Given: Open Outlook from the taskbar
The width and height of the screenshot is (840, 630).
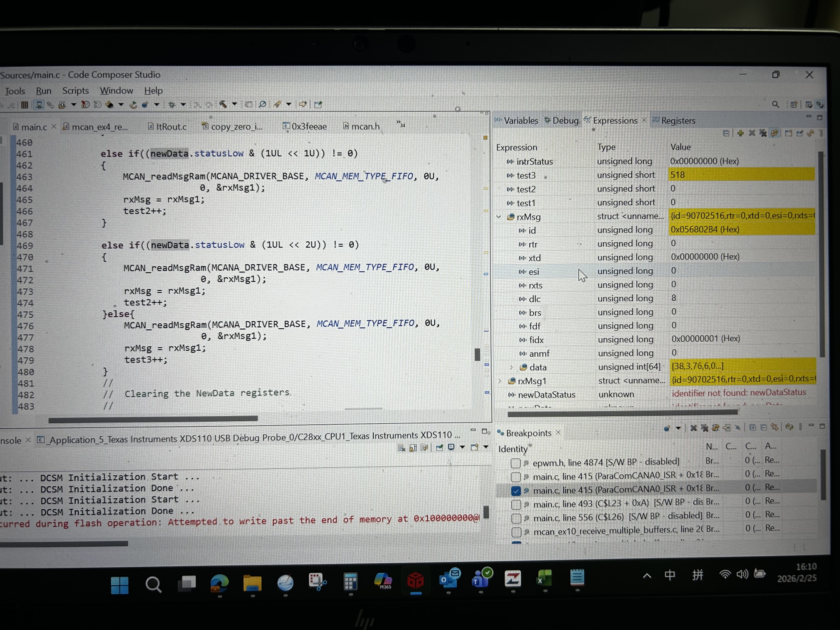Looking at the screenshot, I should 449,579.
